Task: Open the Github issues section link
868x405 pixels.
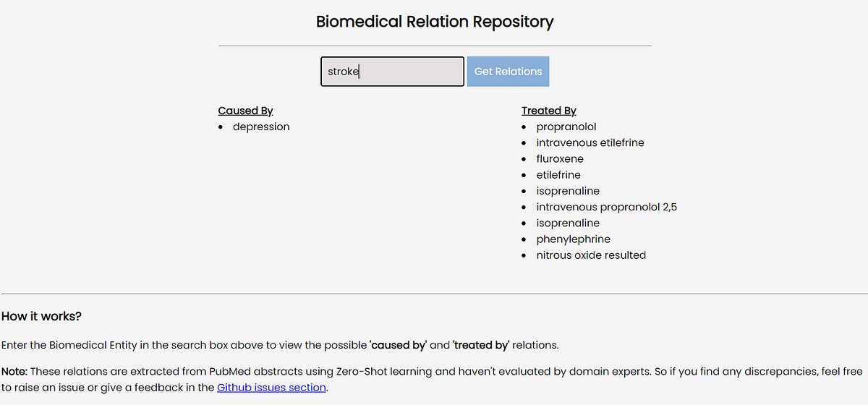Action: [x=271, y=388]
